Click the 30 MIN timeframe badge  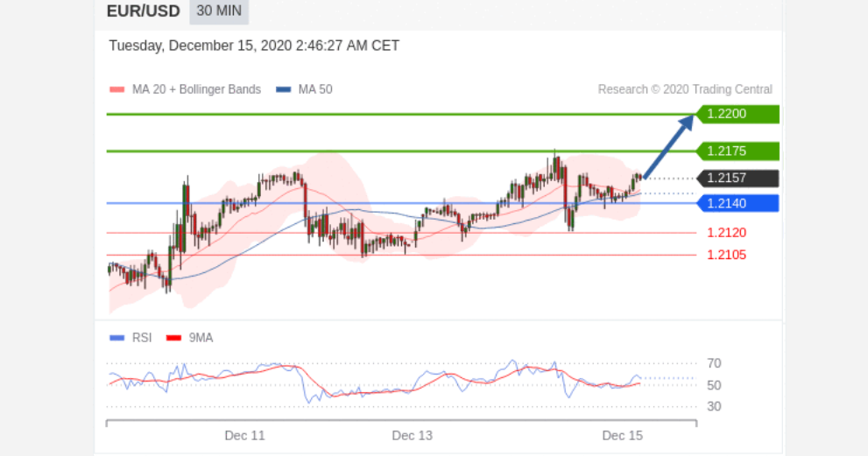point(219,11)
